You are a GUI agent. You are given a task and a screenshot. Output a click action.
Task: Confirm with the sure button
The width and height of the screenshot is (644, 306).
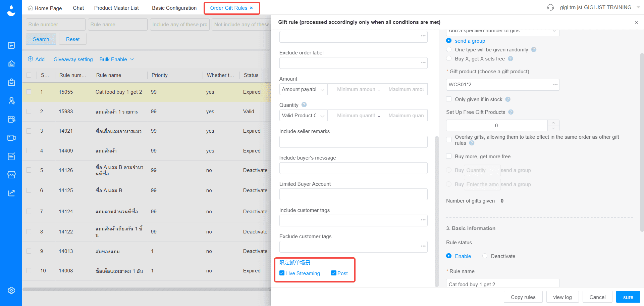coord(628,297)
